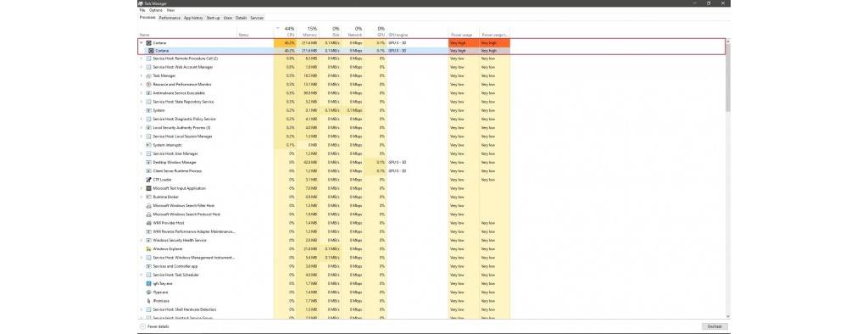The height and width of the screenshot is (334, 868).
Task: Expand Service Host: Windows Management Instrumentation
Action: [x=142, y=258]
